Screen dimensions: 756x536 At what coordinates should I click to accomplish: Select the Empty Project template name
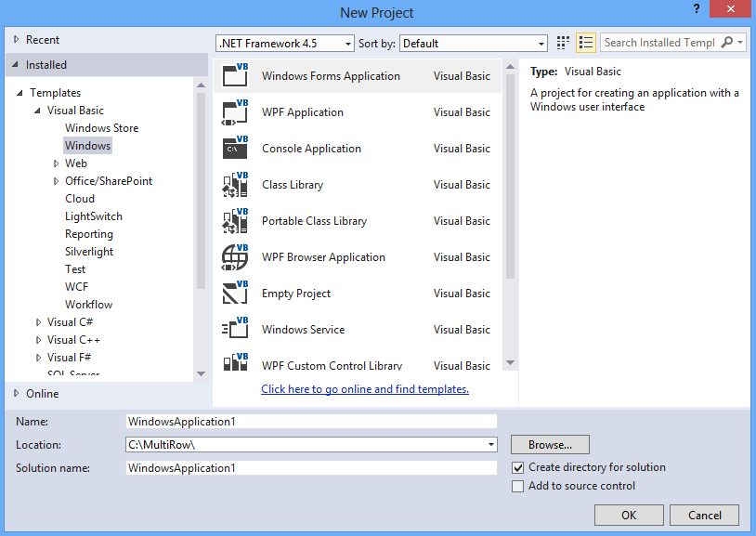[x=296, y=294]
